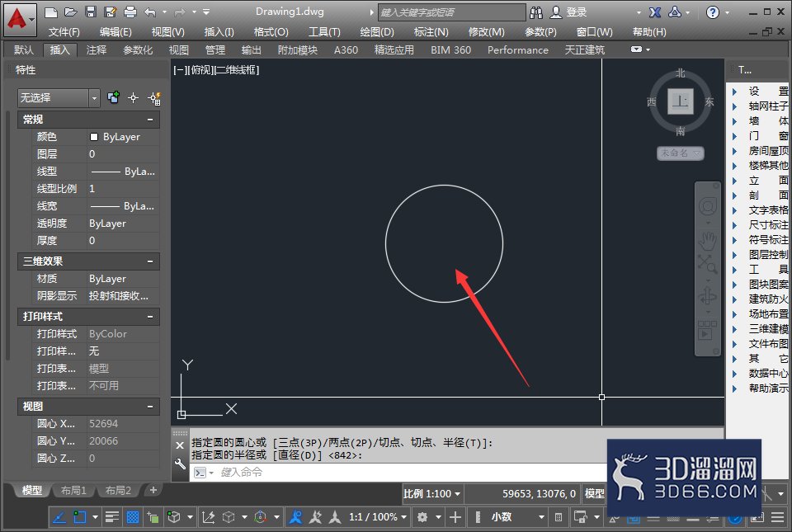Click the Help question mark icon
The height and width of the screenshot is (532, 792).
712,12
